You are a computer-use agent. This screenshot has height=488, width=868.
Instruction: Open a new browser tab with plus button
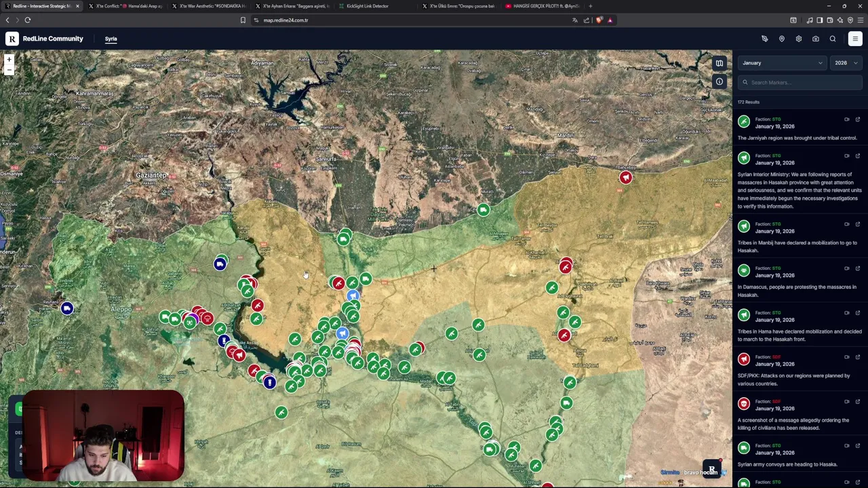click(x=590, y=6)
